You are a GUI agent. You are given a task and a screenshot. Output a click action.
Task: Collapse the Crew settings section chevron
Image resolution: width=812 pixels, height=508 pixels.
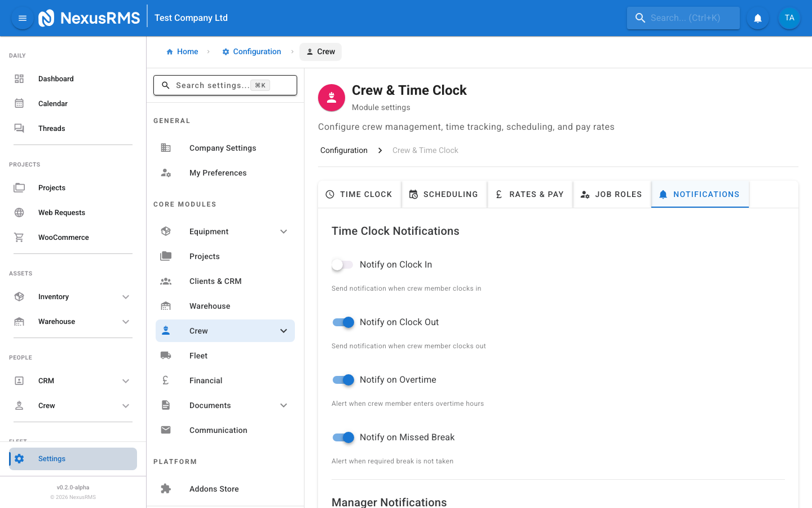pos(284,330)
